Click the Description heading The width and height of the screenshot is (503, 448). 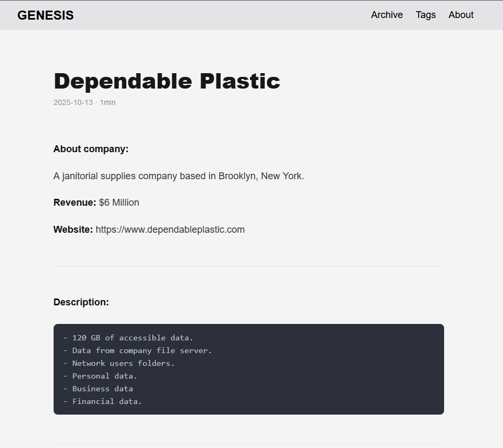[81, 302]
